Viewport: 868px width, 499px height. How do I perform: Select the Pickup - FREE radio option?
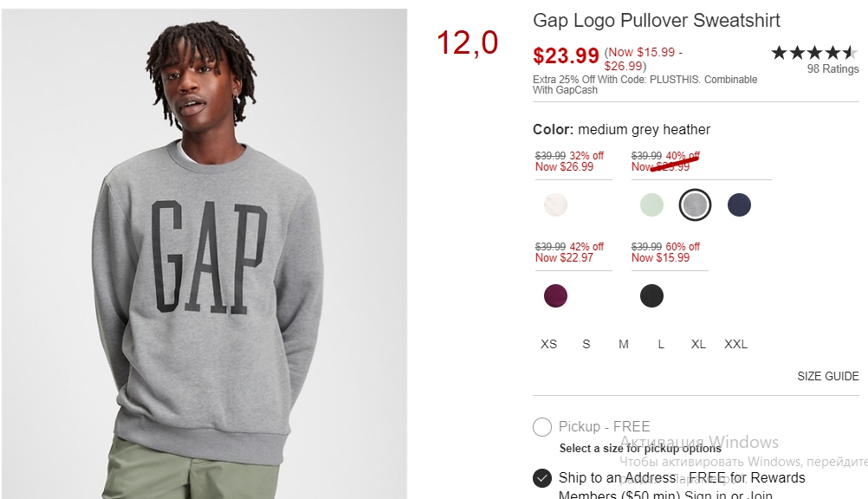pos(542,427)
